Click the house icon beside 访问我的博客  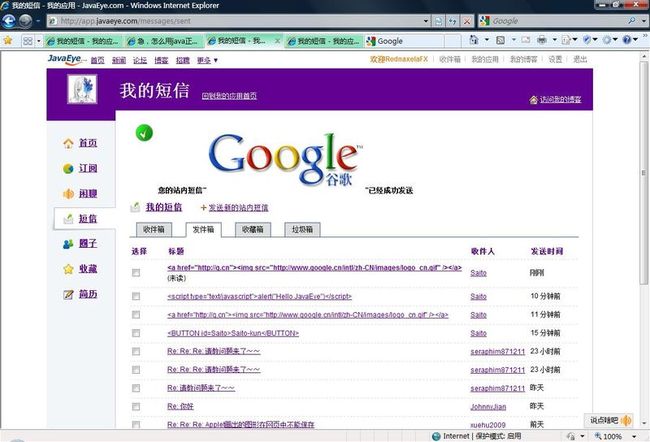click(534, 100)
